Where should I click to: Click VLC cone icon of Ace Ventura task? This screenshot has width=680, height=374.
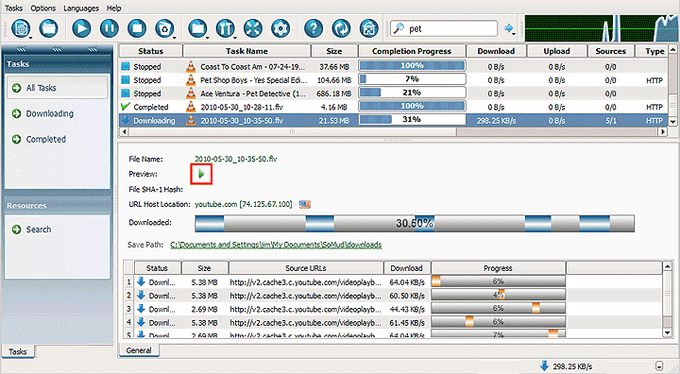[x=191, y=93]
